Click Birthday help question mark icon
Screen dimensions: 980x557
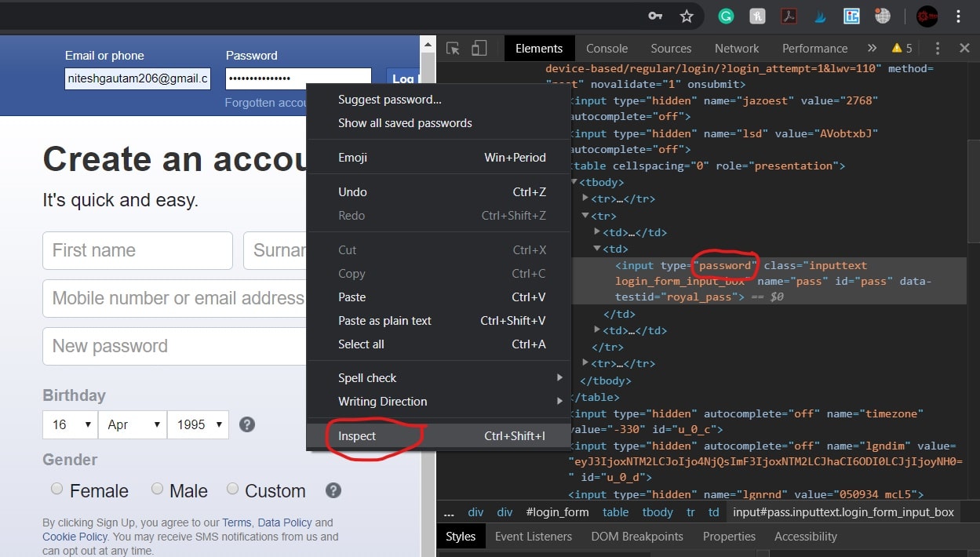[246, 424]
